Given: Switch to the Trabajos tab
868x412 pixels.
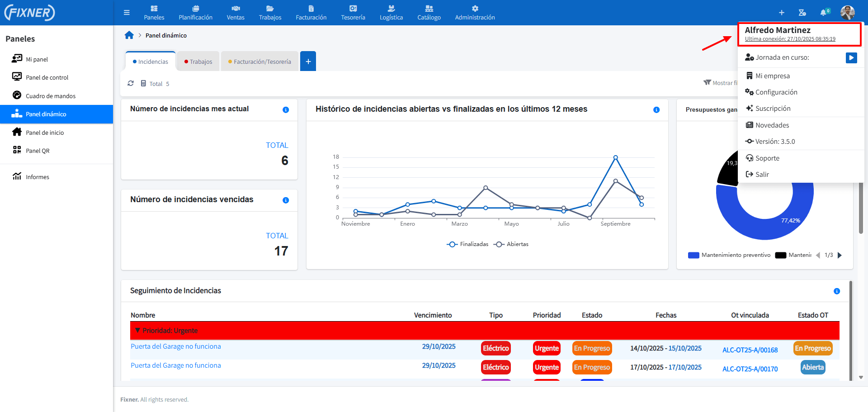Looking at the screenshot, I should [x=198, y=62].
